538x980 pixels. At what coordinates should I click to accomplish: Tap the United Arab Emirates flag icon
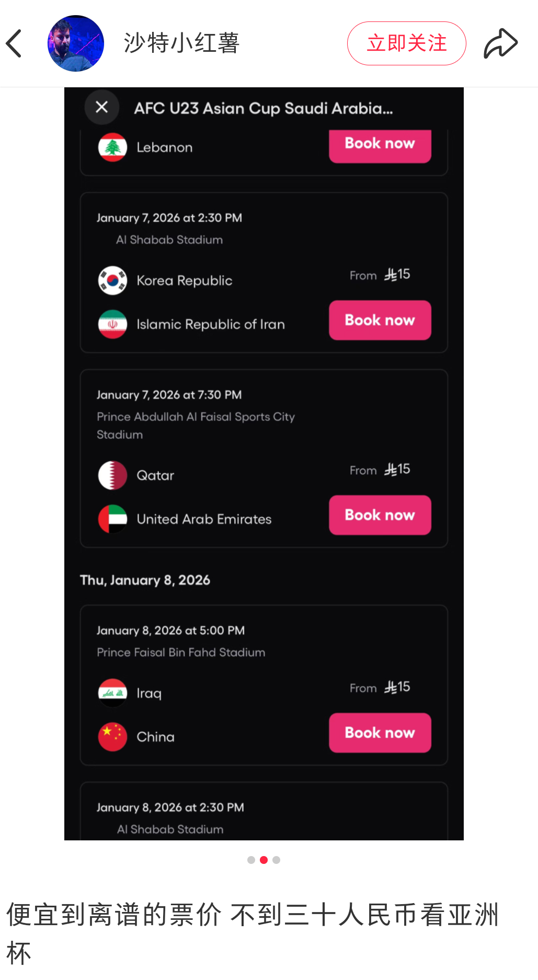[x=112, y=519]
